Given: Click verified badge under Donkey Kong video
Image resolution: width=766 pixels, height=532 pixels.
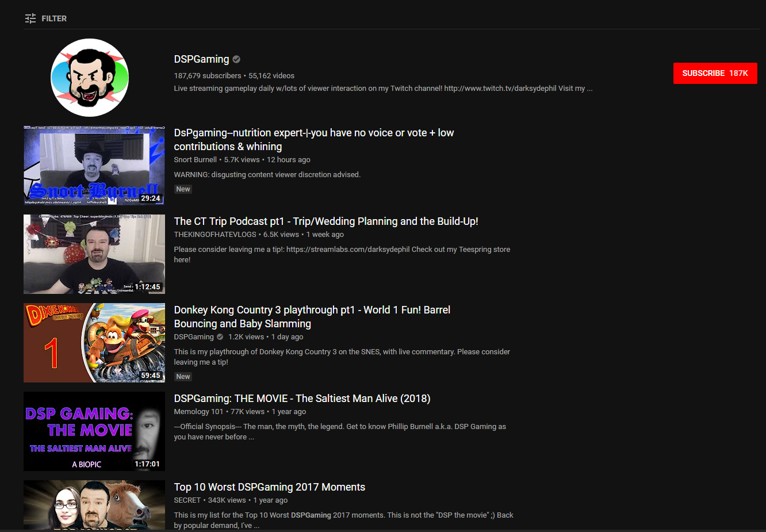Looking at the screenshot, I should [220, 337].
